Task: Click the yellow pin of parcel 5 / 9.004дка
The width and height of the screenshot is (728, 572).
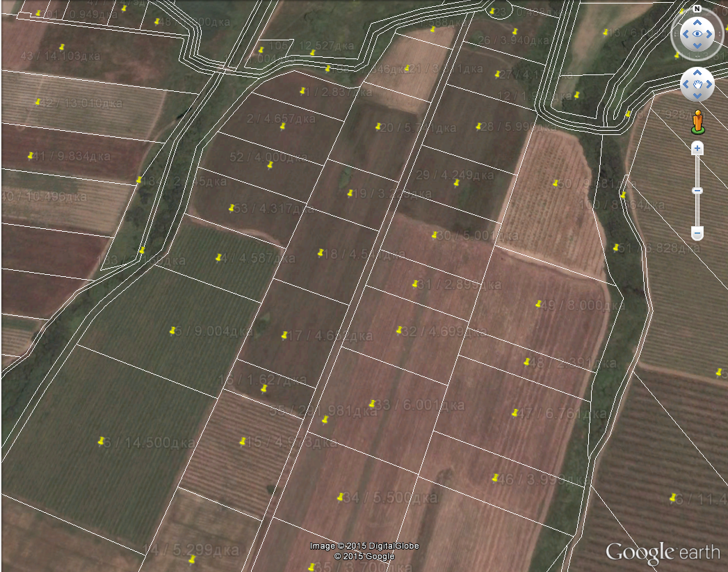Action: click(172, 331)
